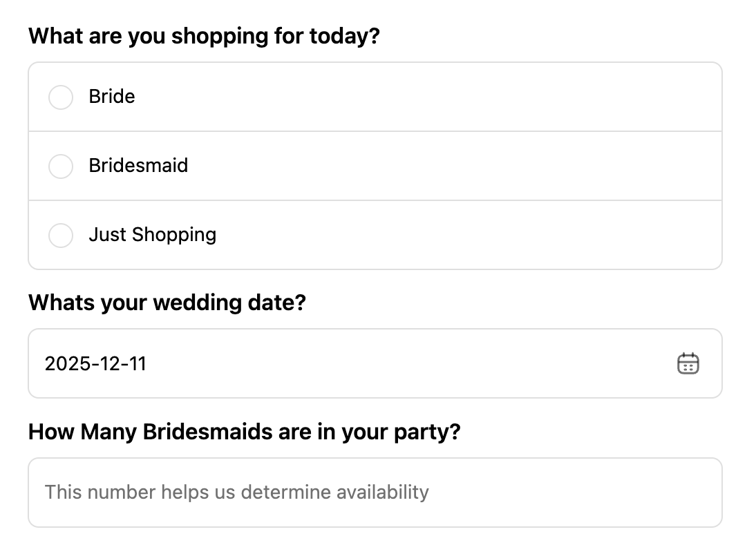The image size is (756, 554).
Task: Click the Bride option label text
Action: pos(112,97)
